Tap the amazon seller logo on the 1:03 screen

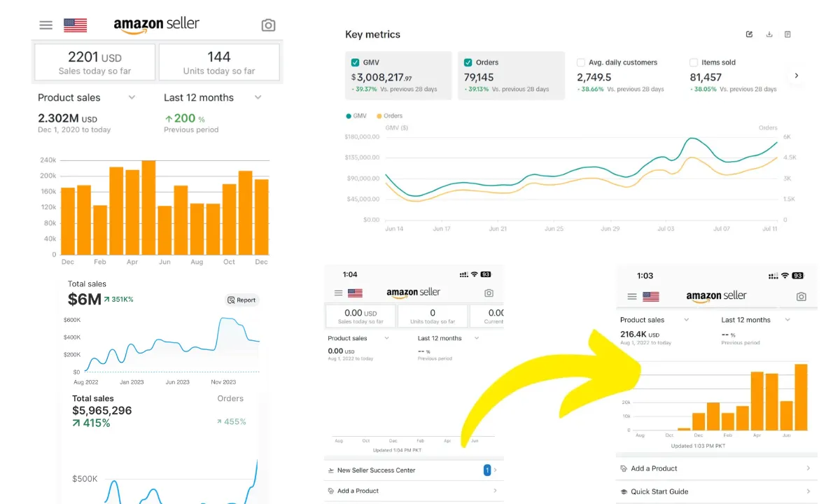(716, 296)
